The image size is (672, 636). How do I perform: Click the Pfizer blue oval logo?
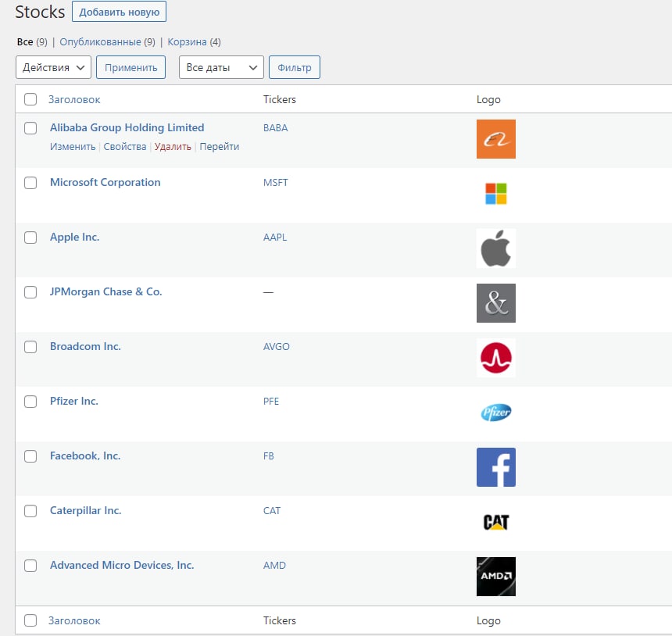496,413
